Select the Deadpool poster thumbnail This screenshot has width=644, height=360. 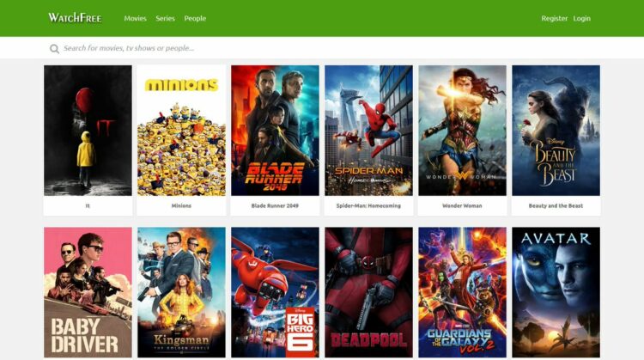369,292
